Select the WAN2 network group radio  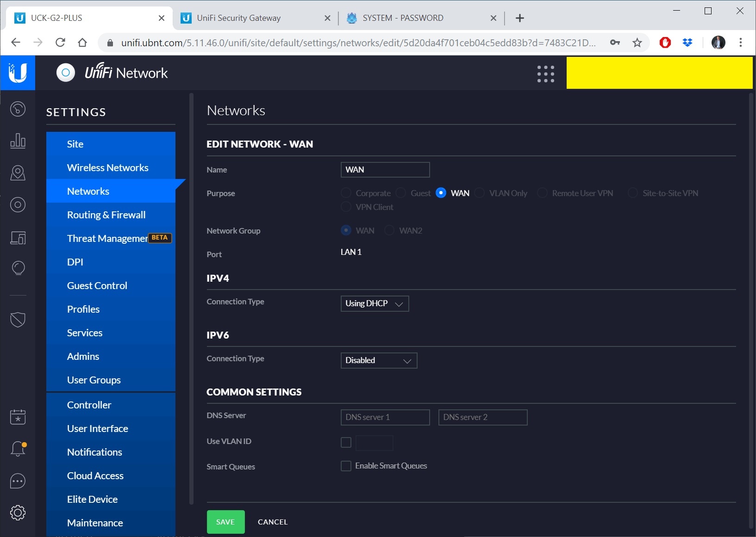[x=389, y=230]
